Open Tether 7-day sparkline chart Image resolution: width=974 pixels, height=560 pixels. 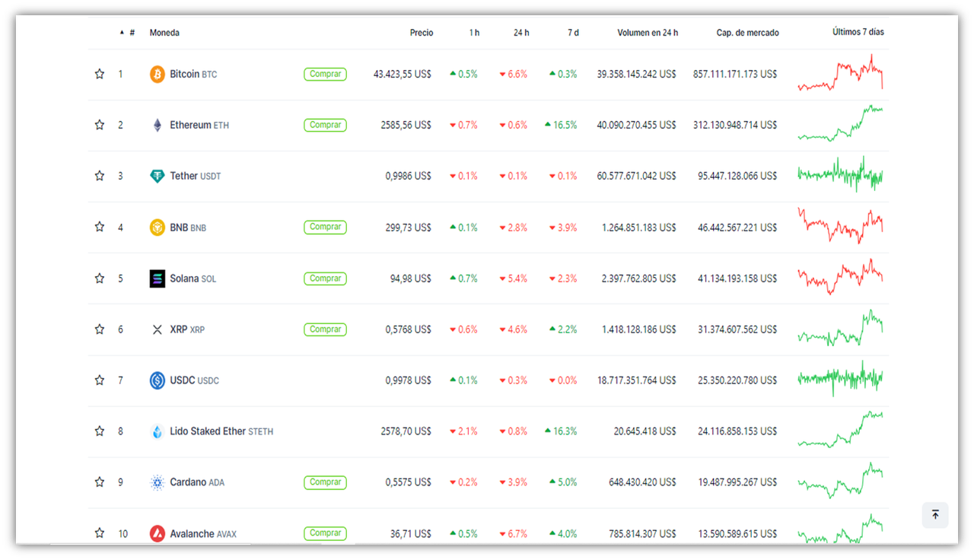coord(840,175)
